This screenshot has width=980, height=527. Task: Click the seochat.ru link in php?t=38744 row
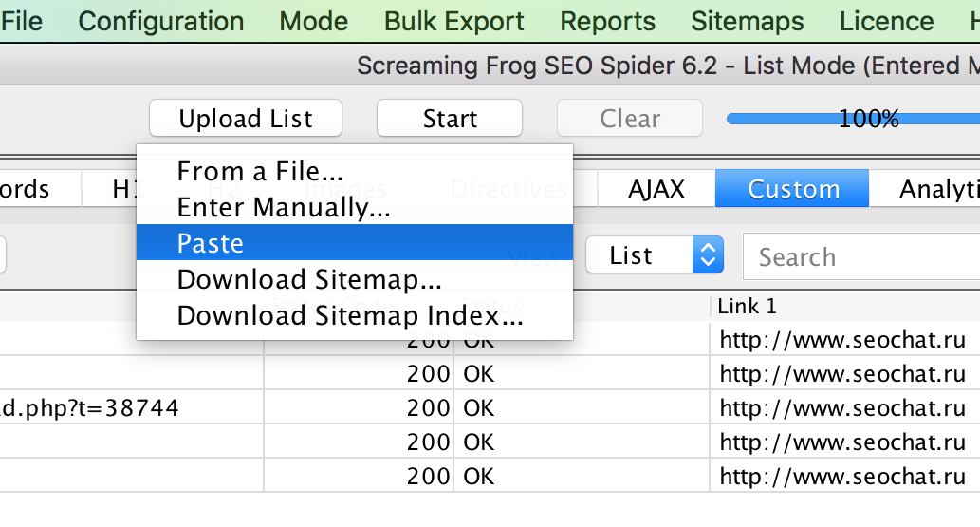(x=842, y=407)
